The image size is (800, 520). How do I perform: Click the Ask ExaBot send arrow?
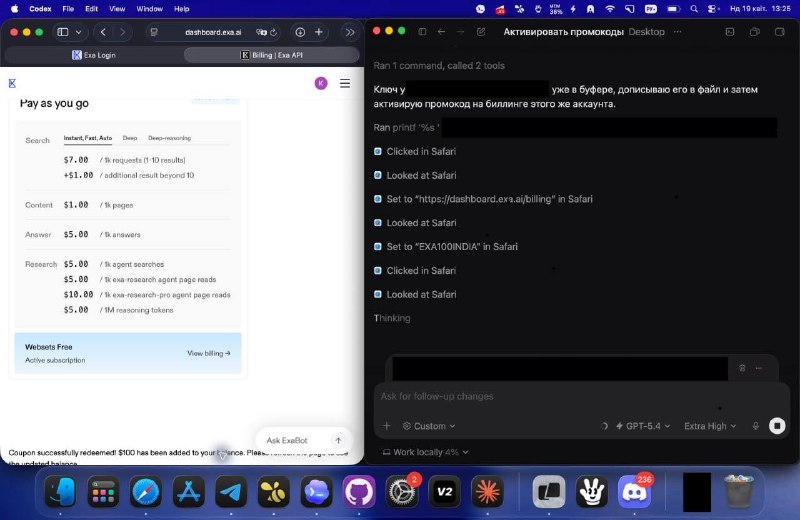click(338, 440)
